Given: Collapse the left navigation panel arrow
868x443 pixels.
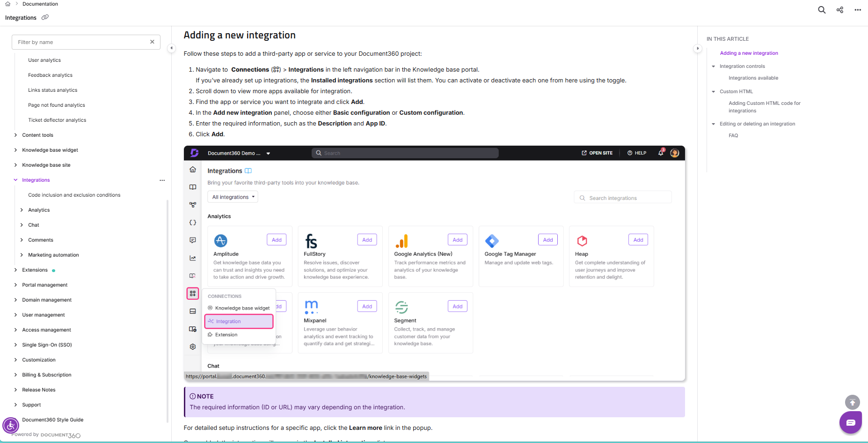Looking at the screenshot, I should pyautogui.click(x=172, y=48).
